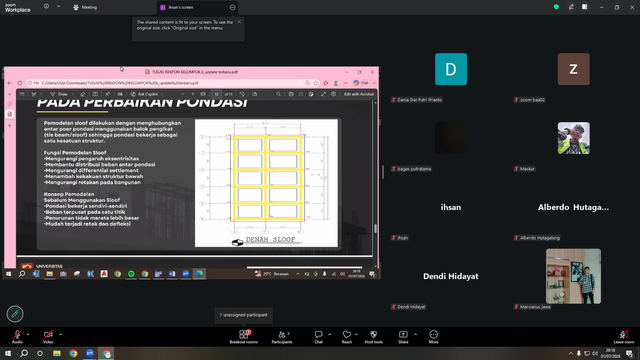Open File Explorer on the local taskbar
This screenshot has height=360, width=640.
point(57,353)
